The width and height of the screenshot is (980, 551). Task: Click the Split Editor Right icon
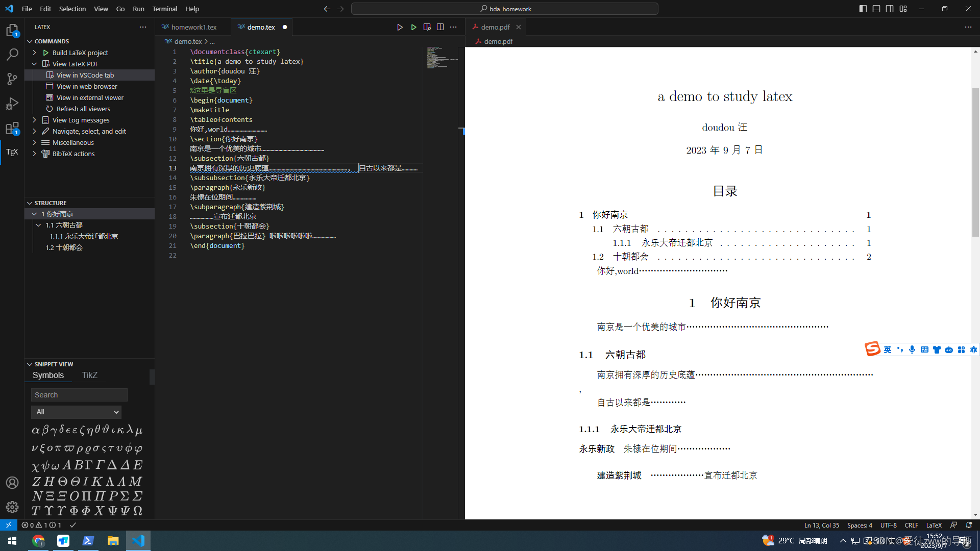point(440,27)
